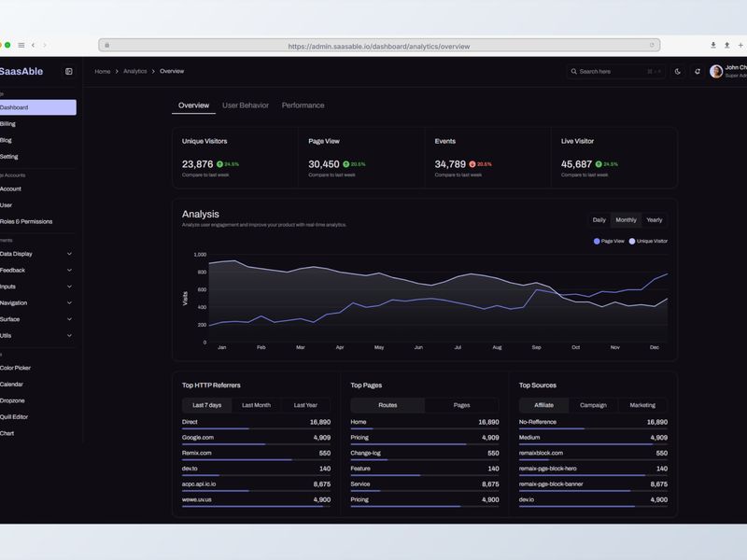
Task: Open a new browser tab with the plus icon
Action: (740, 45)
